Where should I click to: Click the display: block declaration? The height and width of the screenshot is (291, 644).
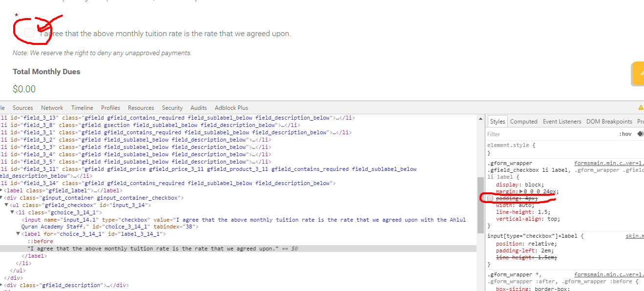520,185
